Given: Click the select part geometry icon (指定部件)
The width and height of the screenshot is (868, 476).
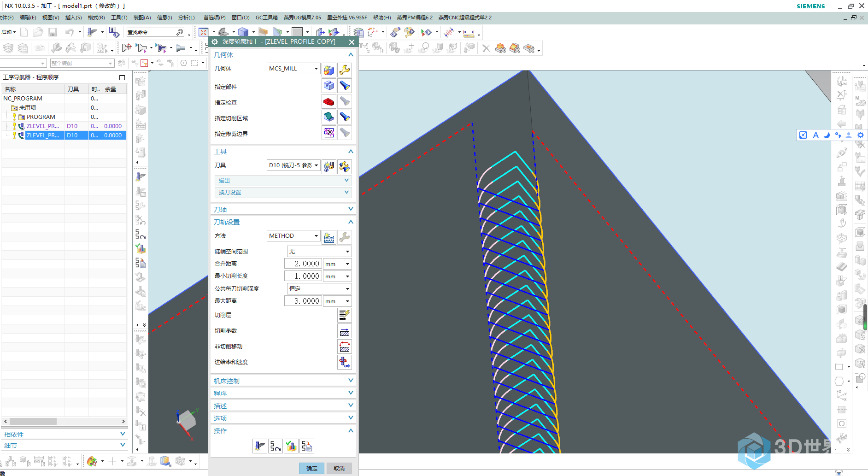Looking at the screenshot, I should [x=329, y=86].
